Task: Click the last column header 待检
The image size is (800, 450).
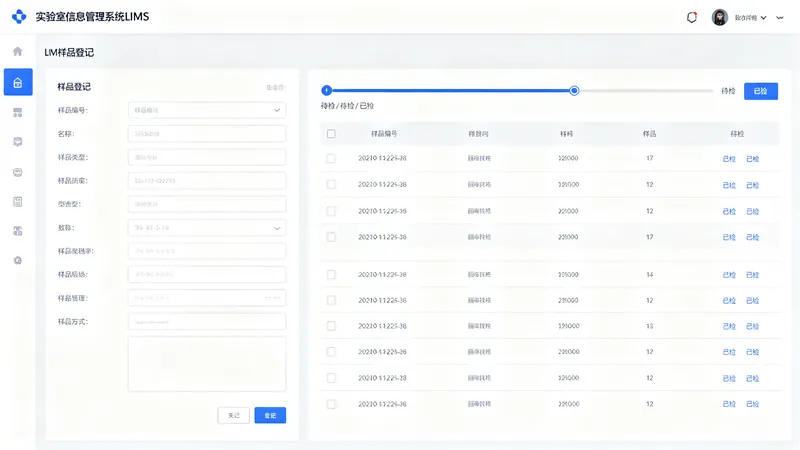Action: point(737,134)
